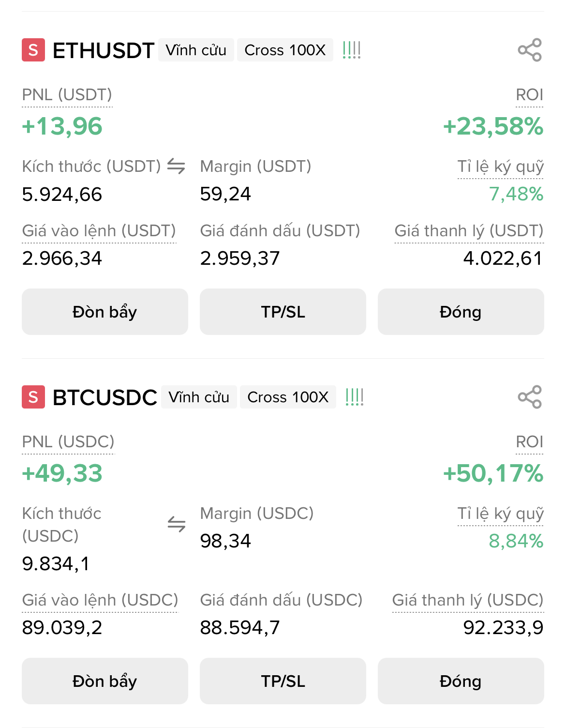Tap Cross 100X tag on BTCUSDC
This screenshot has width=566, height=728.
(288, 397)
